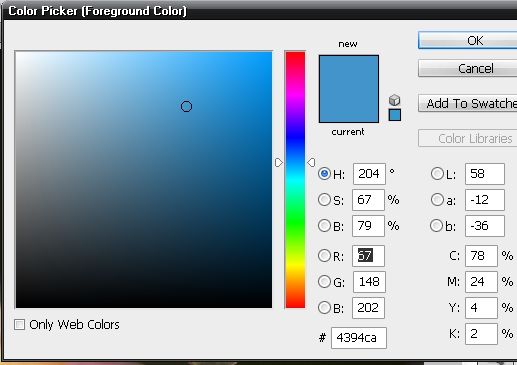Enable the Only Web Colors checkbox
This screenshot has width=517, height=365.
click(19, 324)
